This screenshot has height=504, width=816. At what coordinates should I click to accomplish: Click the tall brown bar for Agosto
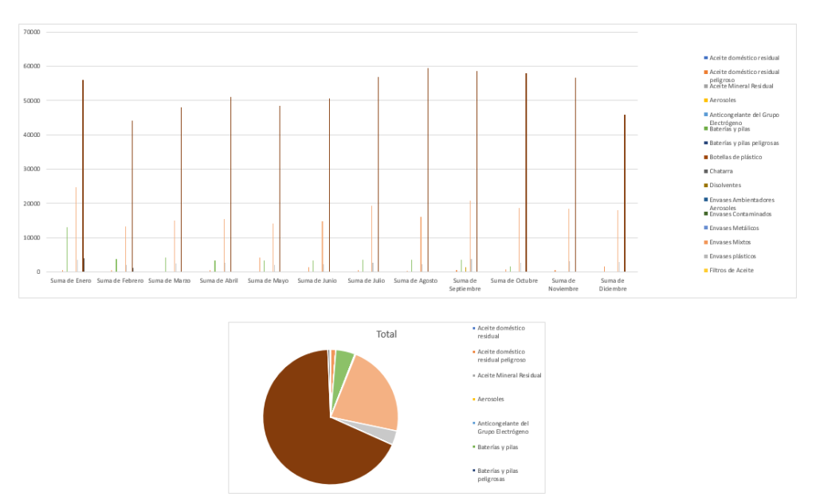(428, 175)
